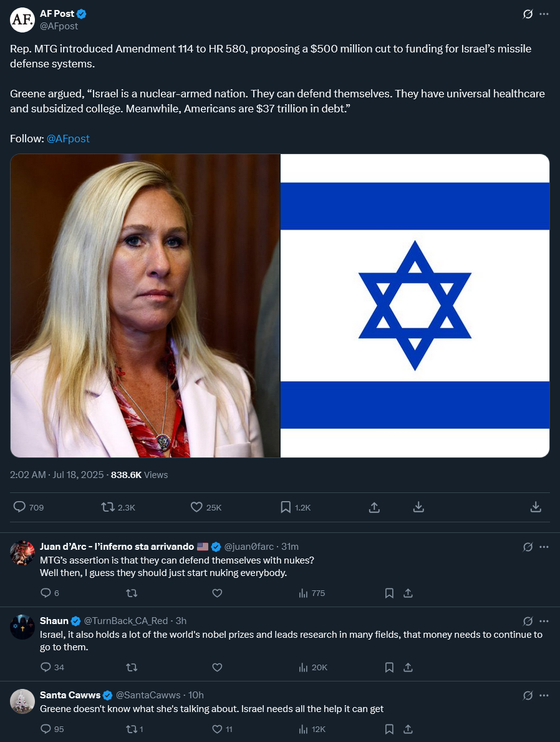Click the rightmost download icon on main tweet
The height and width of the screenshot is (742, 560).
pos(536,507)
